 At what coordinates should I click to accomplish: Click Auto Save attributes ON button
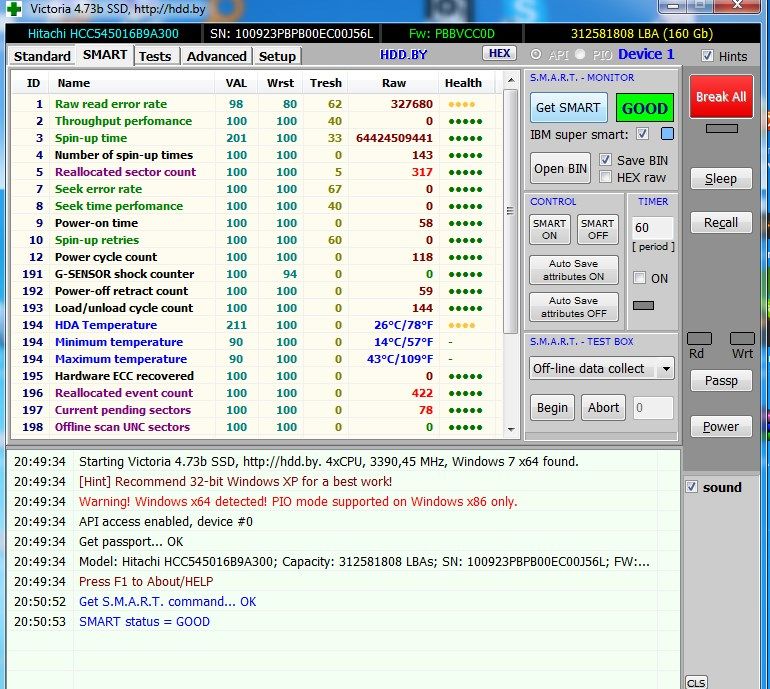[574, 270]
